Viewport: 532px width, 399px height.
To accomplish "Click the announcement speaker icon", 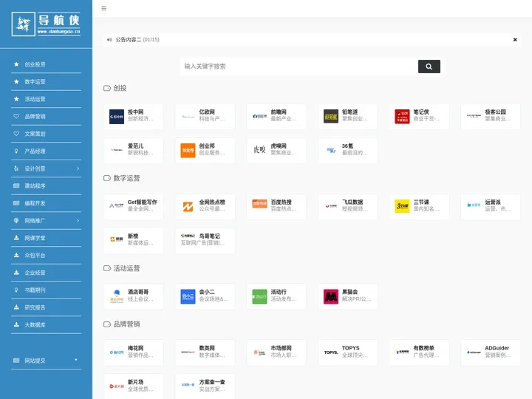I will click(x=109, y=40).
